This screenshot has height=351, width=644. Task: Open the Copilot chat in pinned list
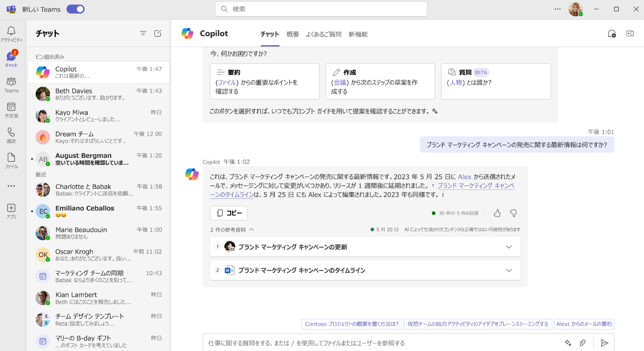pyautogui.click(x=99, y=72)
